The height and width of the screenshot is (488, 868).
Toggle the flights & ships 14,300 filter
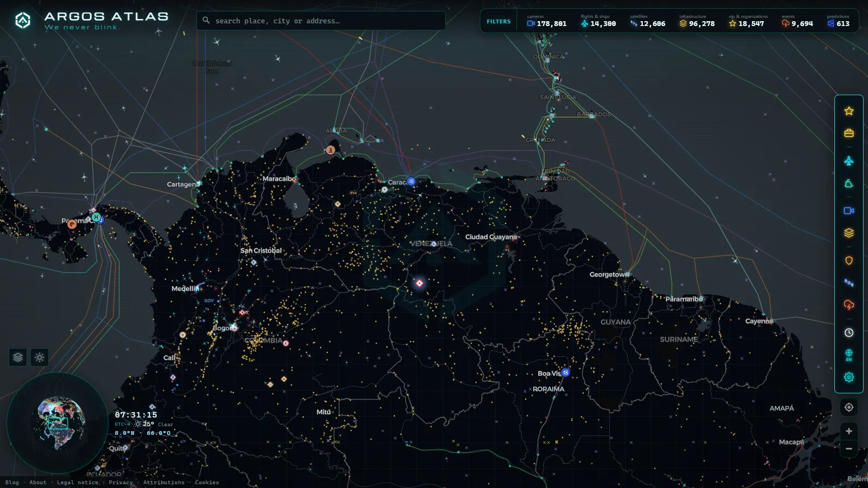tap(598, 21)
